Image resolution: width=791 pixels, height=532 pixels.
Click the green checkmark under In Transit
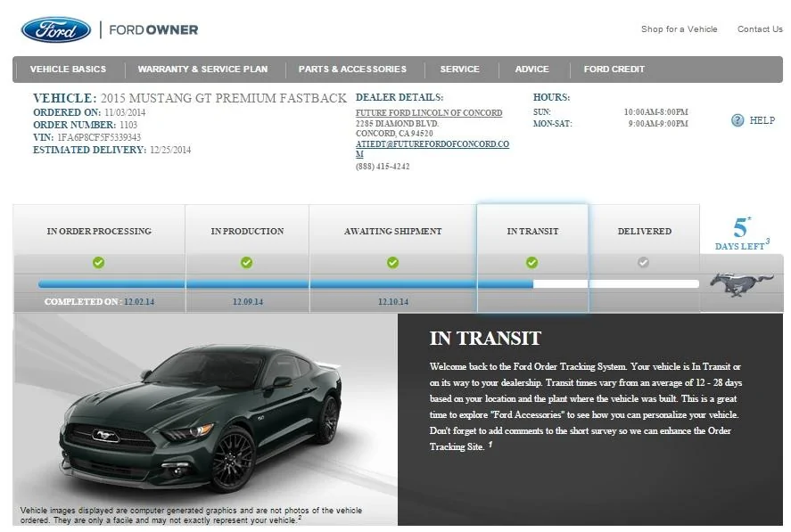[x=531, y=262]
